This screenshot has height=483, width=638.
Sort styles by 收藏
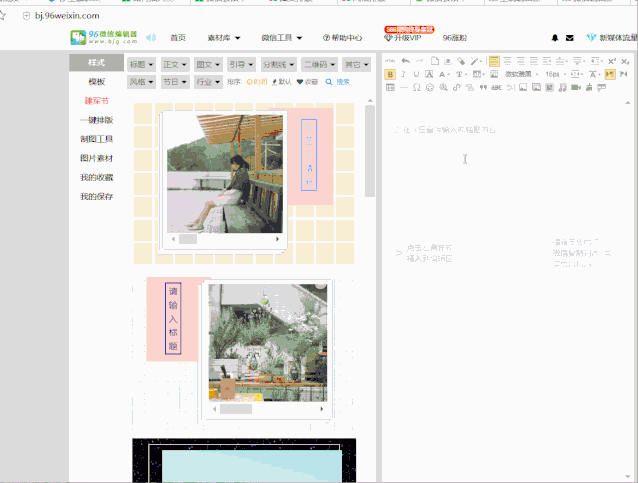coord(307,82)
